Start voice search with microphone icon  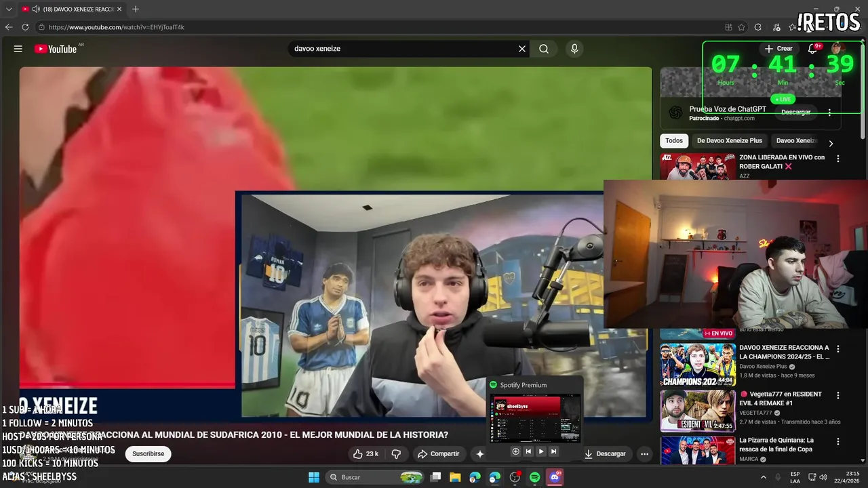tap(574, 49)
